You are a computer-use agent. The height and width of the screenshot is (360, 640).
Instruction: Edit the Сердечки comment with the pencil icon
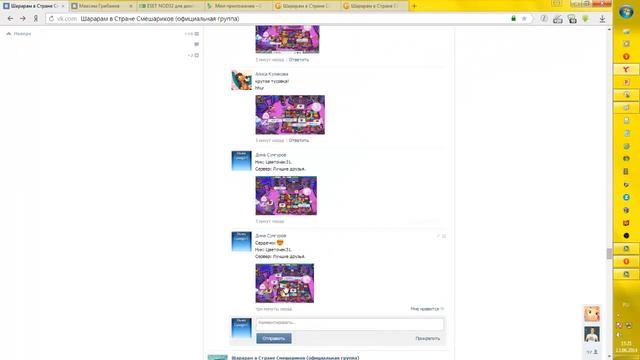438,236
